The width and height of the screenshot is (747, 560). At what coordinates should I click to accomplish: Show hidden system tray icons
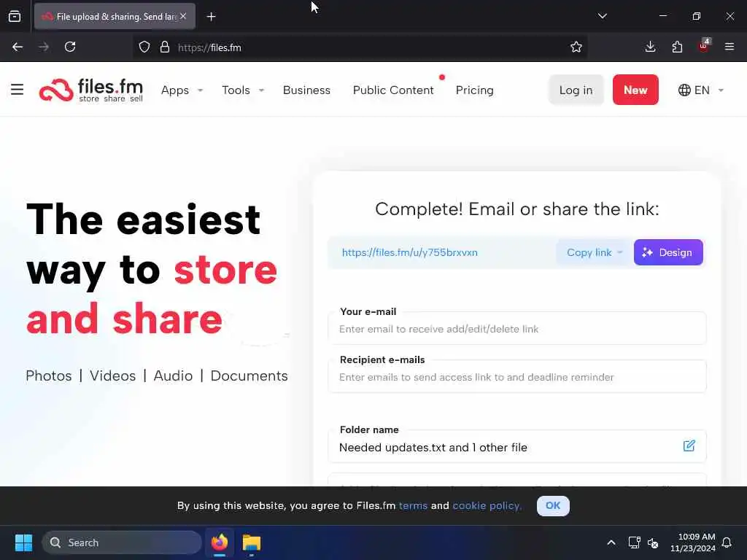[611, 542]
